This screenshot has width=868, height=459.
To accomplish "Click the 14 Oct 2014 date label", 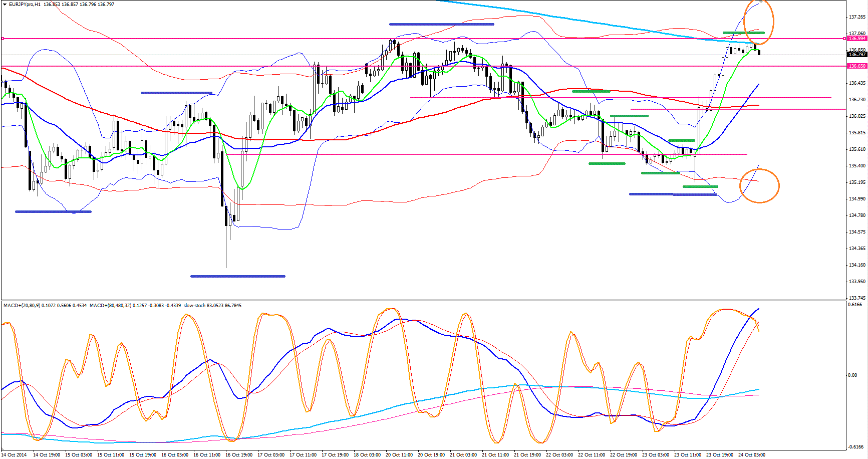I will click(x=15, y=455).
